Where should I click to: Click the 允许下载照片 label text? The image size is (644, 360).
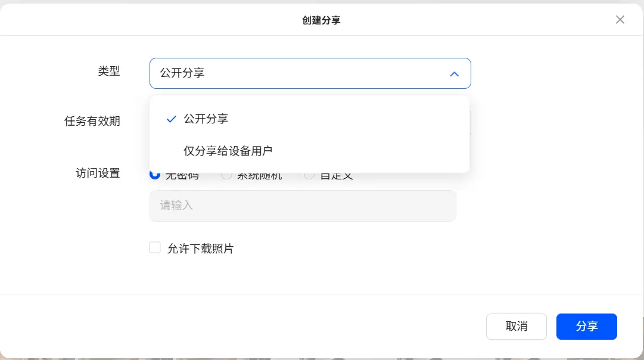click(x=201, y=249)
